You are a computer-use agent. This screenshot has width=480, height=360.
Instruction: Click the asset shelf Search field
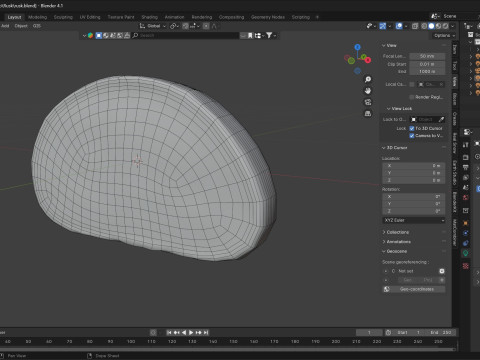pyautogui.click(x=185, y=35)
